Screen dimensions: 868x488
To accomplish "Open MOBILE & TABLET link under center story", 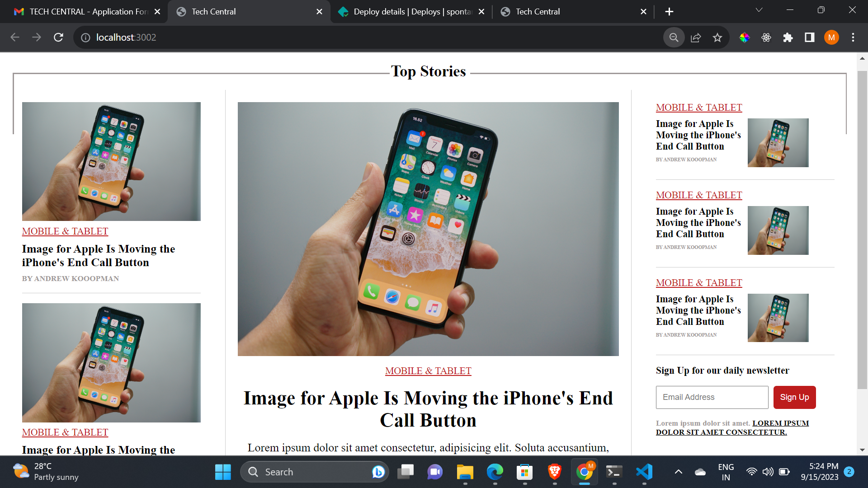I will [428, 371].
